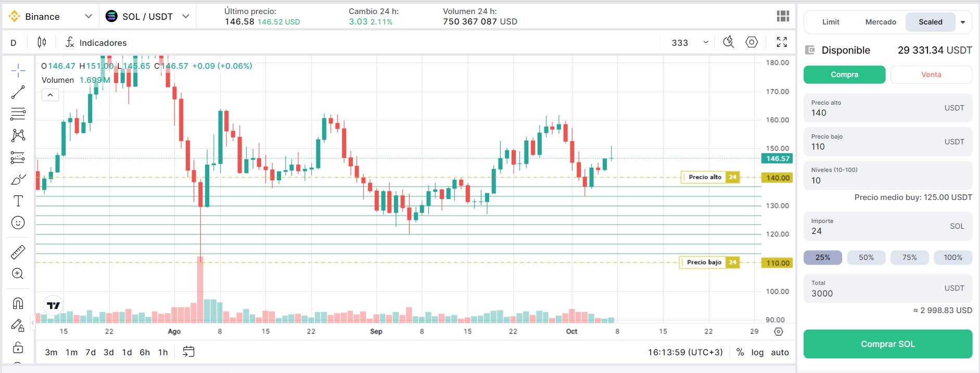Screen dimensions: 980x373
Task: Select the text annotation tool
Action: click(x=18, y=201)
